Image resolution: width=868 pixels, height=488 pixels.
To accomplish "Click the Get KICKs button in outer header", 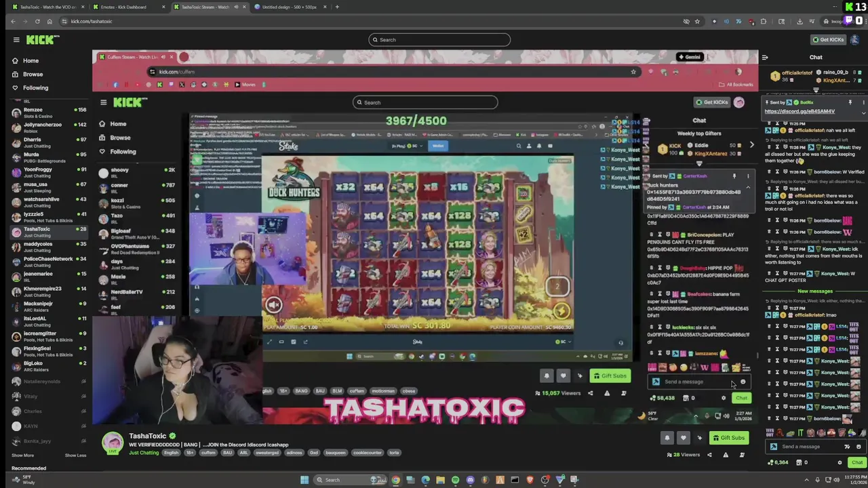I will point(828,40).
